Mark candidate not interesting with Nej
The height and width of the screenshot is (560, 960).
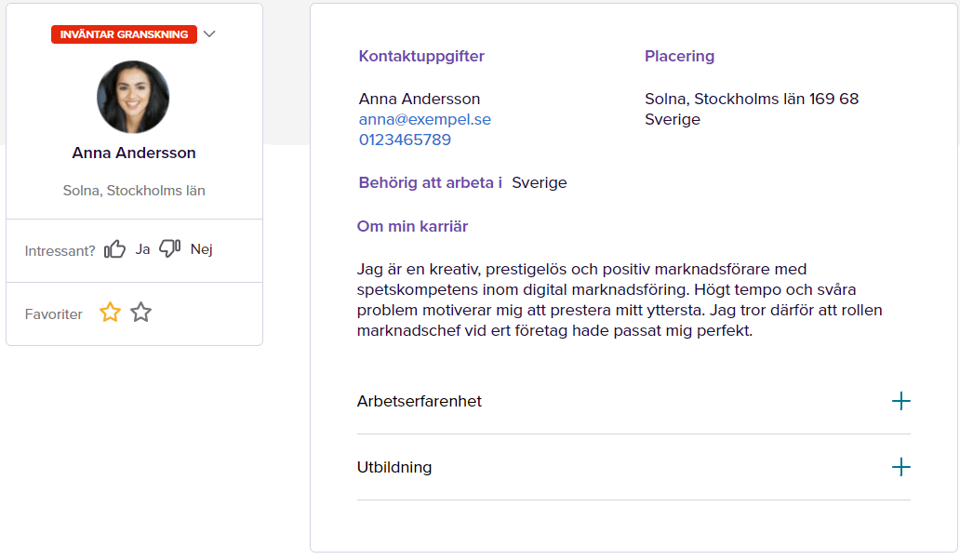pyautogui.click(x=202, y=249)
